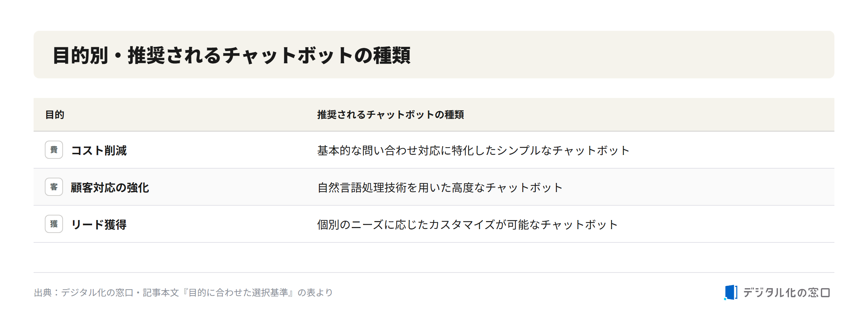Click the 獲 icon beside リード獲得
Image resolution: width=868 pixels, height=333 pixels.
pyautogui.click(x=54, y=224)
